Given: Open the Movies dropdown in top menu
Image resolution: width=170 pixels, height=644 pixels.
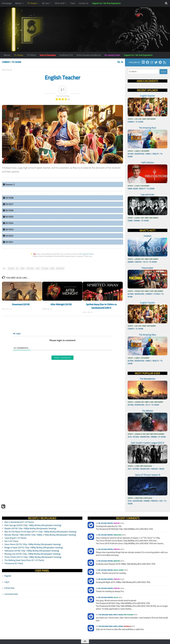Looking at the screenshot, I should [x=19, y=3].
